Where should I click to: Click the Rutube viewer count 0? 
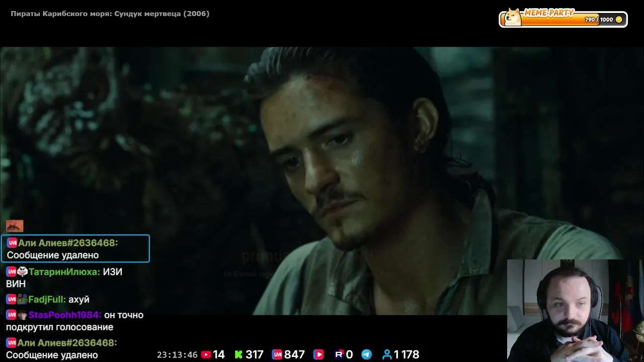(349, 354)
